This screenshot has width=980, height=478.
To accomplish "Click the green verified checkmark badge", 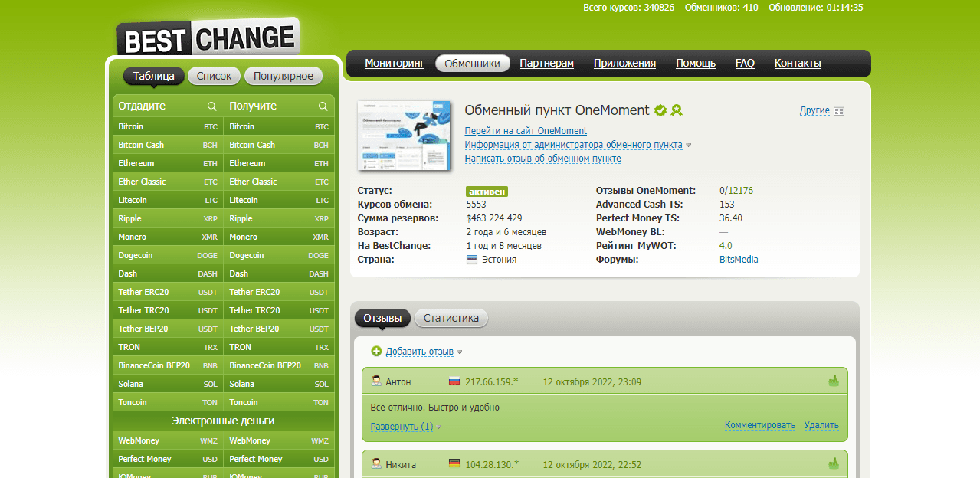I will coord(660,110).
